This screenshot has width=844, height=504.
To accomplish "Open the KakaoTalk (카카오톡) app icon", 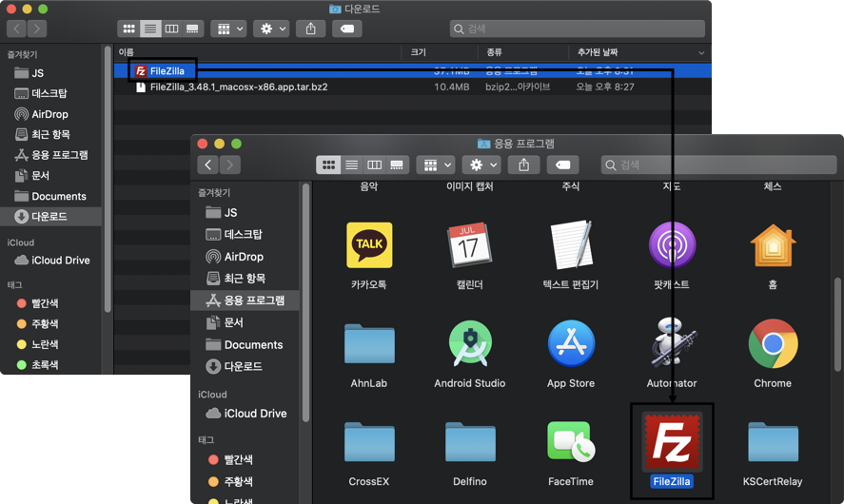I will click(369, 245).
